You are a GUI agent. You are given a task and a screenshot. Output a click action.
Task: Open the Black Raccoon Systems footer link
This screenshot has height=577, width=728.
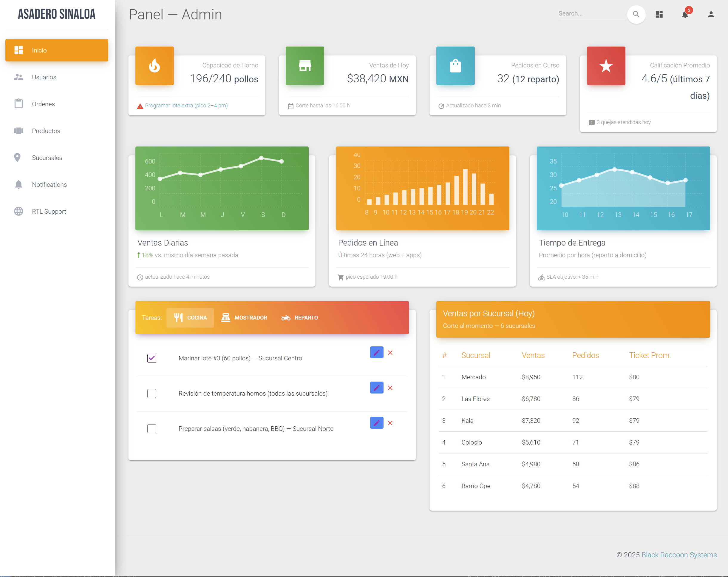click(679, 555)
